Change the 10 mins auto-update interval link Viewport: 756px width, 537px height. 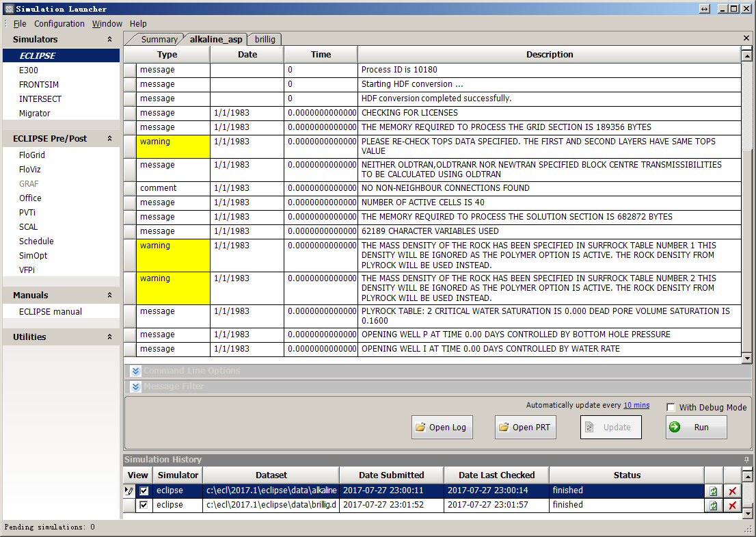point(636,405)
